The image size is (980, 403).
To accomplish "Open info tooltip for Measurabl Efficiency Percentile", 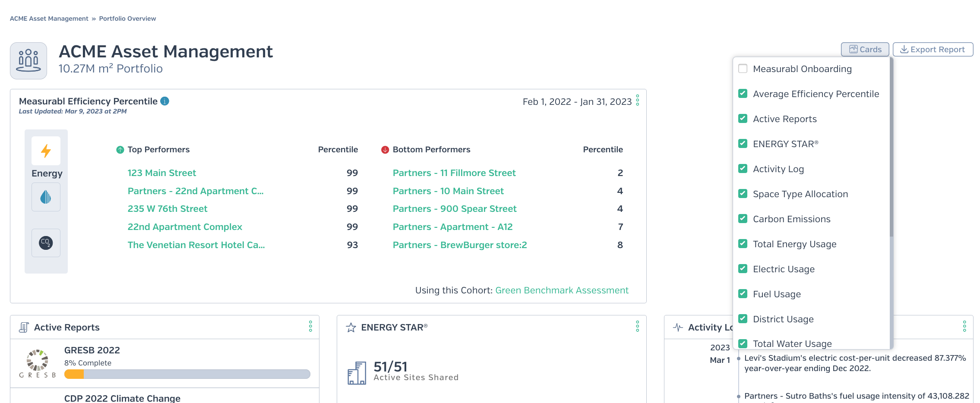I will pos(164,101).
